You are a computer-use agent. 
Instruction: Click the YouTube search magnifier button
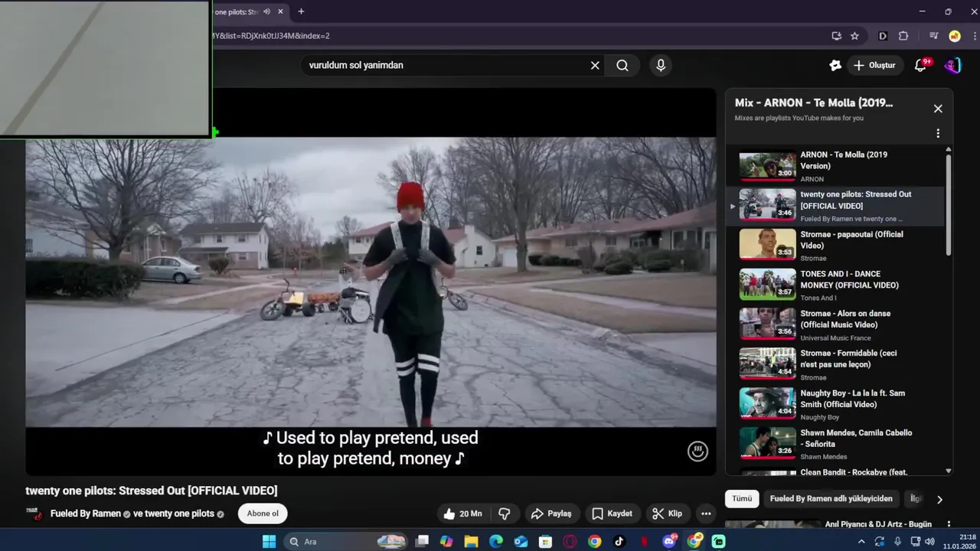622,65
